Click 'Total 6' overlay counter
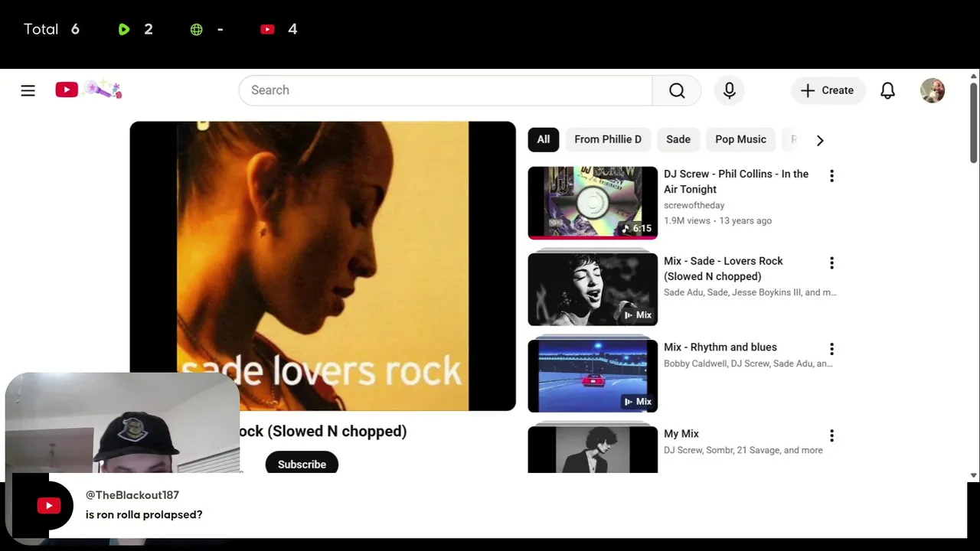Viewport: 980px width, 551px height. pos(51,29)
